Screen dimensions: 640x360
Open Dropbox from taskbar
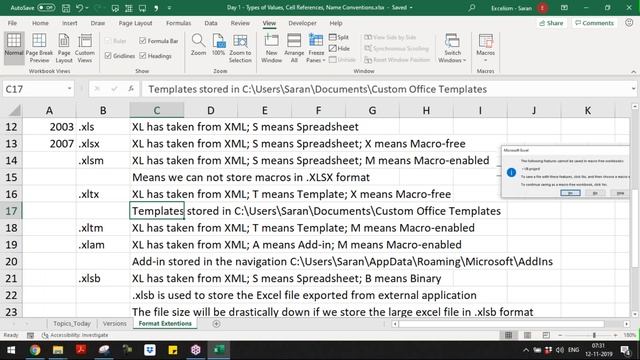tap(150, 350)
